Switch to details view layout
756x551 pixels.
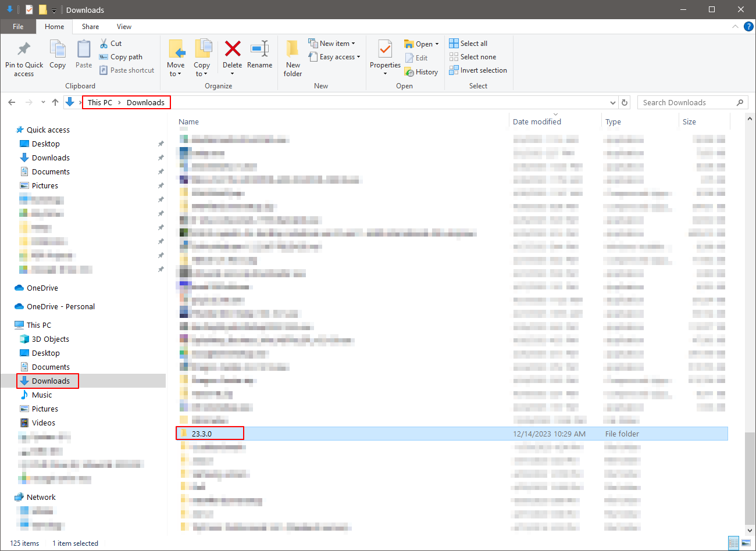[x=733, y=543]
